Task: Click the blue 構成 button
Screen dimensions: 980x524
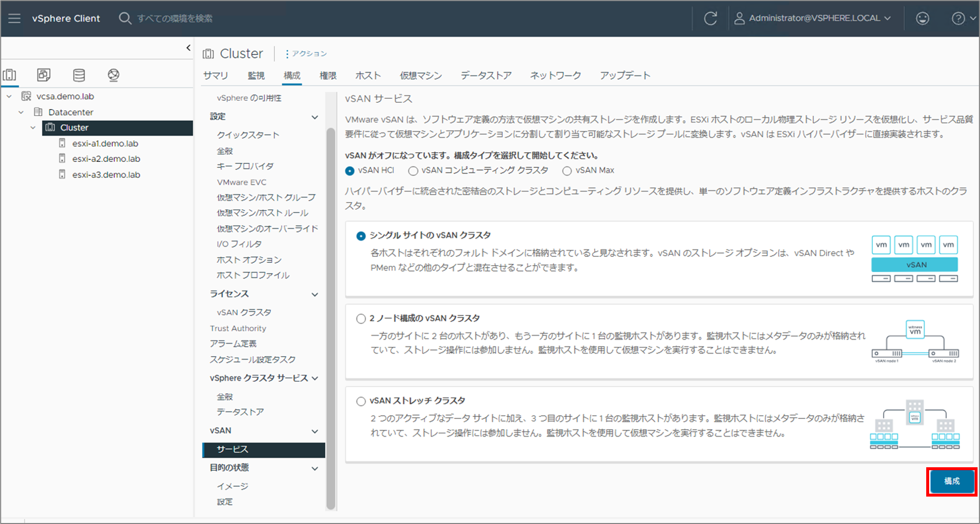Action: [x=952, y=481]
